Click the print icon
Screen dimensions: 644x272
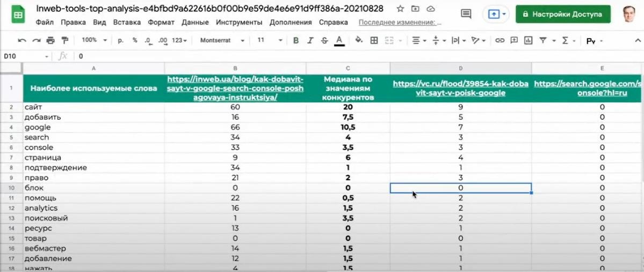(50, 41)
